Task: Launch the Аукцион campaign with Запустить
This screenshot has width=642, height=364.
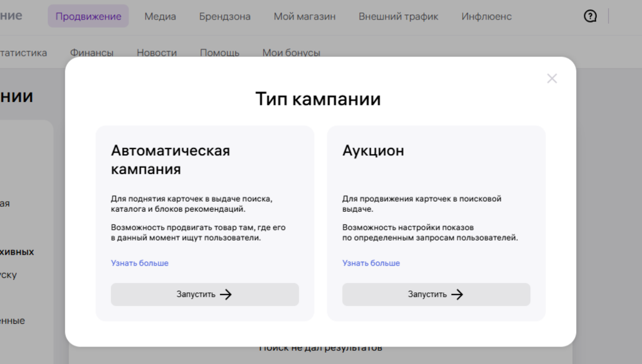Action: (x=436, y=294)
